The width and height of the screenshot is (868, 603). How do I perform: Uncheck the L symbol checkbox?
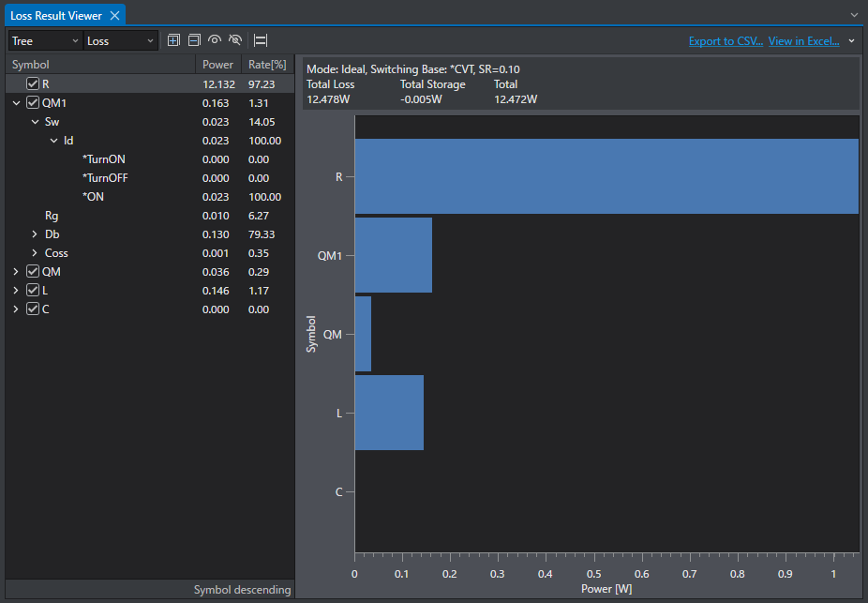click(33, 290)
